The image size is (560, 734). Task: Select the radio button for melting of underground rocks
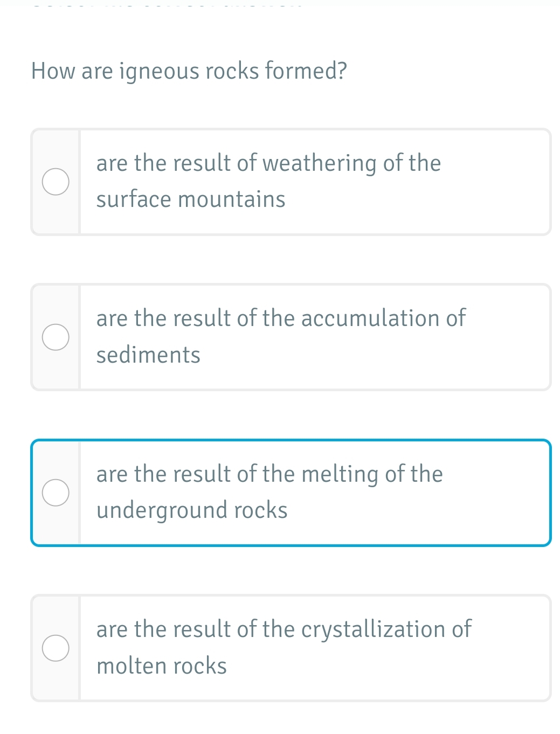coord(56,491)
